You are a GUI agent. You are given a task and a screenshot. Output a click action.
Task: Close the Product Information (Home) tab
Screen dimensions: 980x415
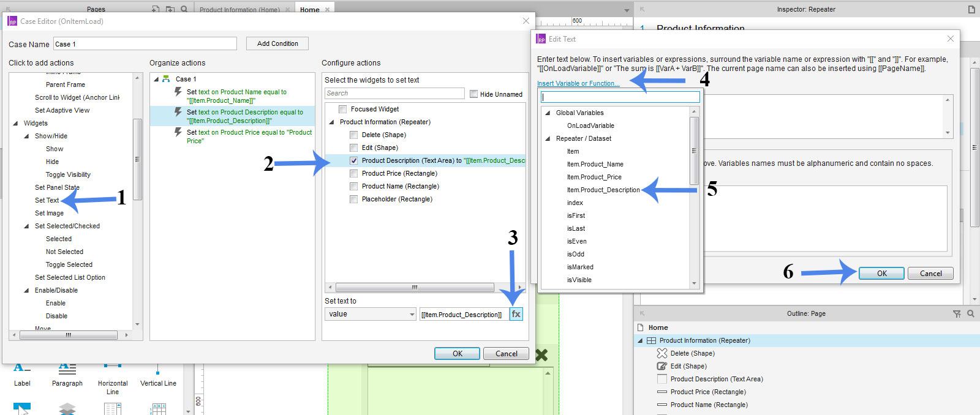point(287,10)
